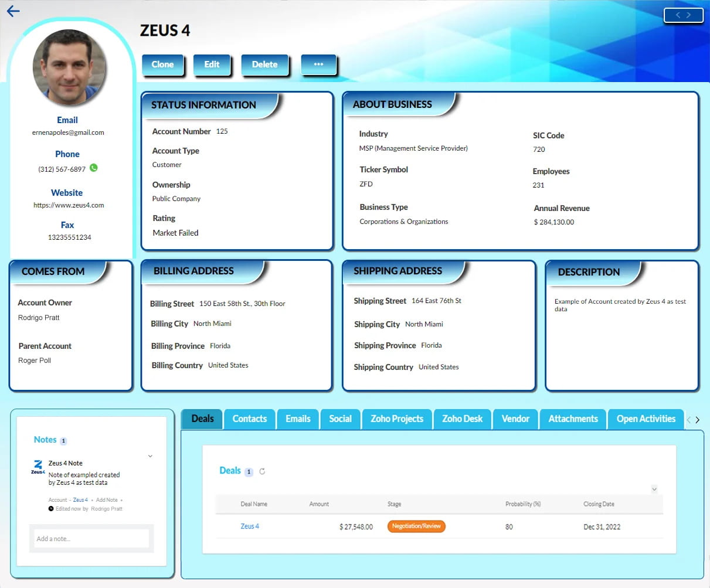Click the closing date Dec 31, 2022
The height and width of the screenshot is (588, 710).
point(602,527)
